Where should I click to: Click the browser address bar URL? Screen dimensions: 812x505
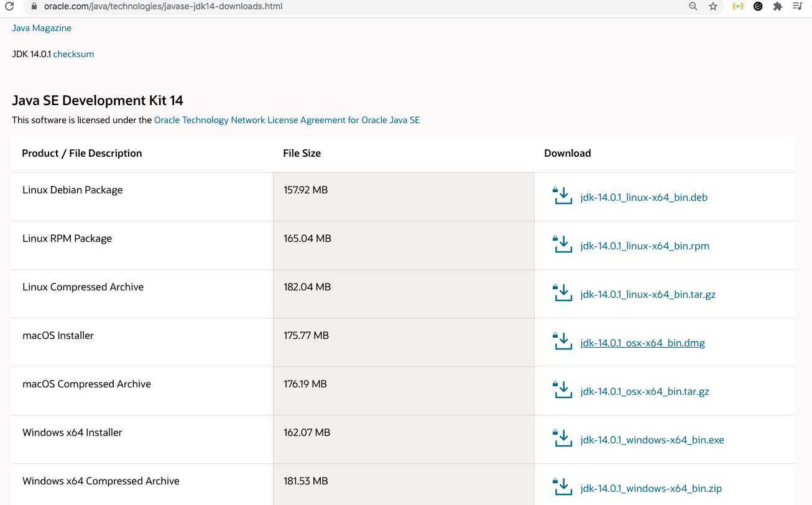coord(163,6)
